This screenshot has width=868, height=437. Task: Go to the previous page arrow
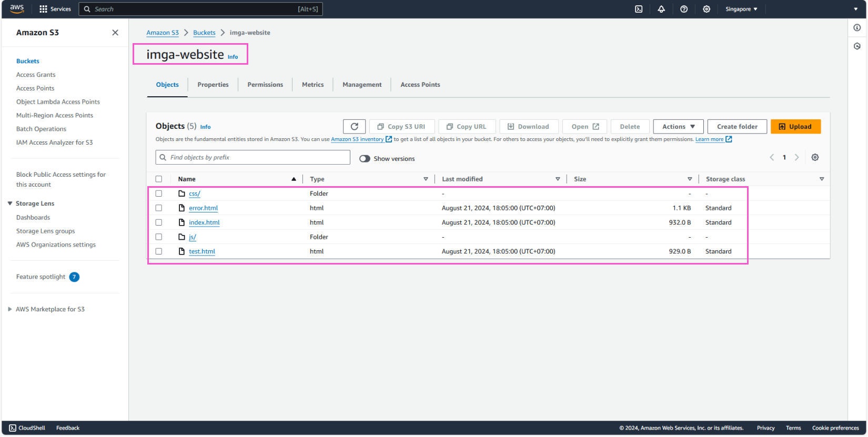[x=772, y=157]
